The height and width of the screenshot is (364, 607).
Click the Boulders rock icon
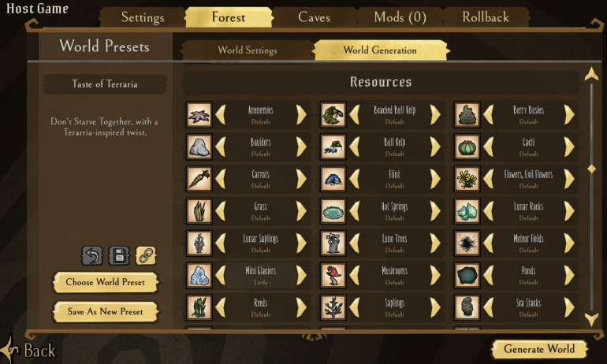(x=199, y=147)
